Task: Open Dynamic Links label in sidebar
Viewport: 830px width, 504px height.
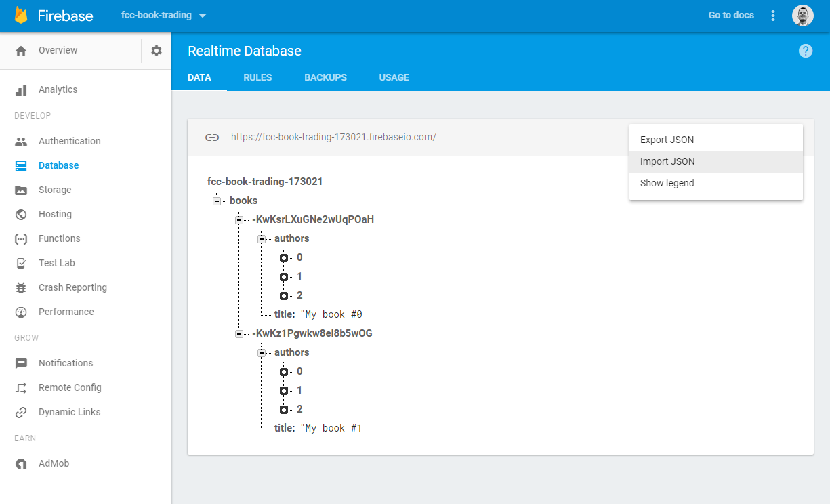Action: tap(70, 412)
